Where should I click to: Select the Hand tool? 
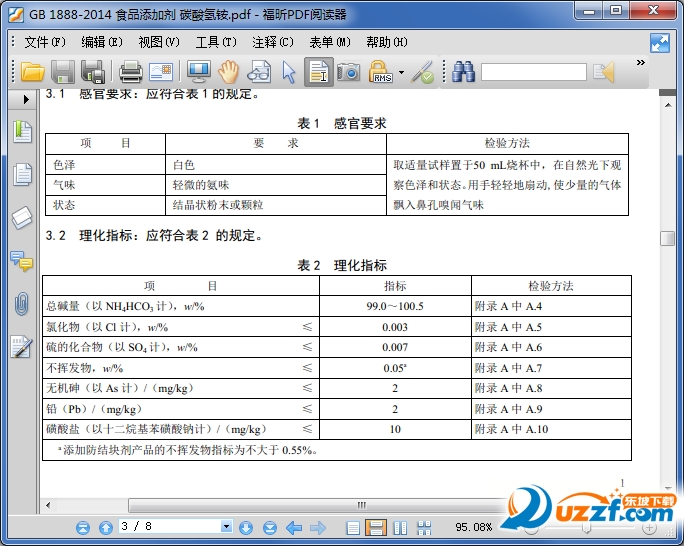coord(229,72)
